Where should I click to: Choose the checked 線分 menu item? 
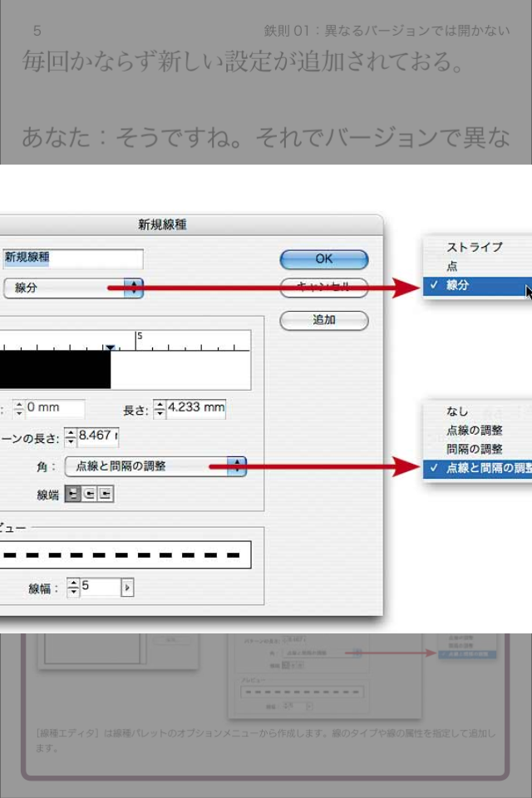(x=477, y=285)
